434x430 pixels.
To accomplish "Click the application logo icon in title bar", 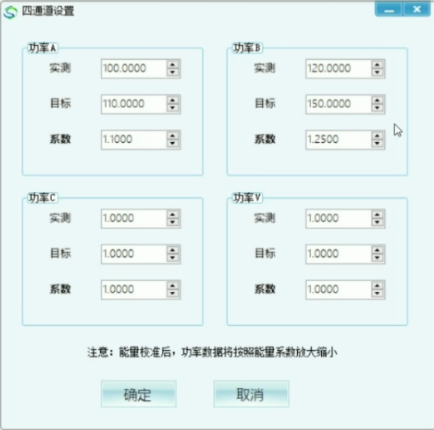I will (10, 12).
